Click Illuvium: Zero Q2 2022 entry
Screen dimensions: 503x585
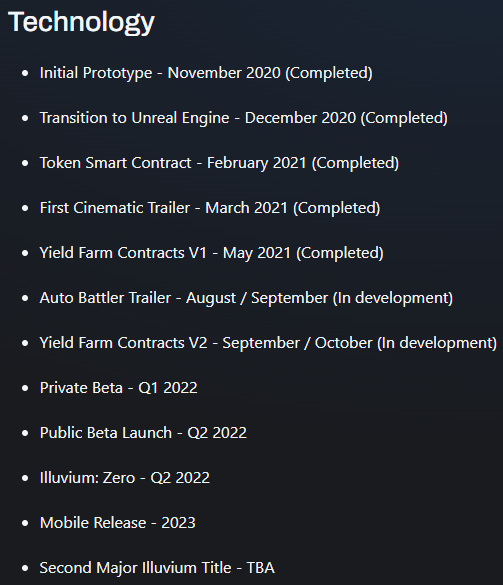coord(125,478)
